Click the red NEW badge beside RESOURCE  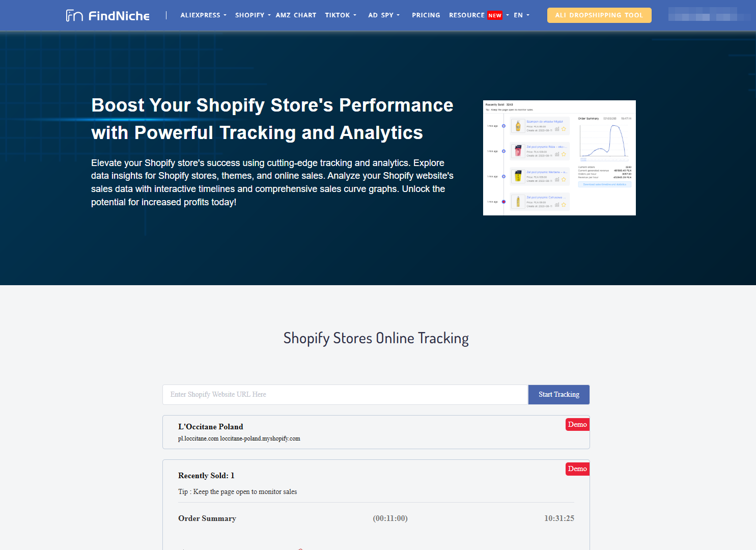point(494,15)
